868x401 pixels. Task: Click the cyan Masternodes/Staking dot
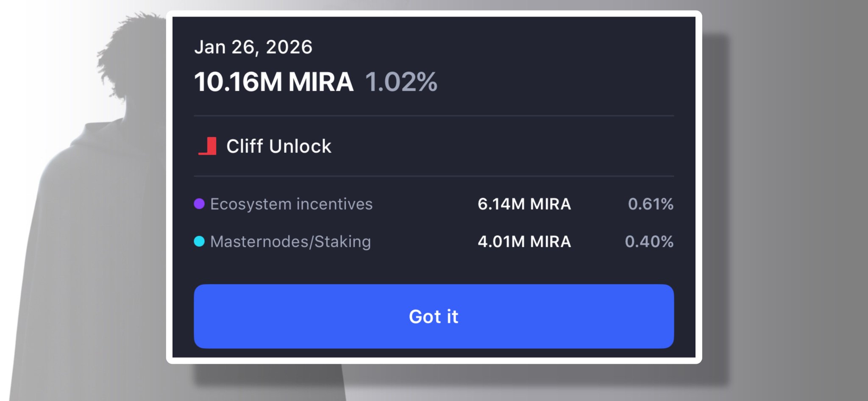[x=199, y=241]
